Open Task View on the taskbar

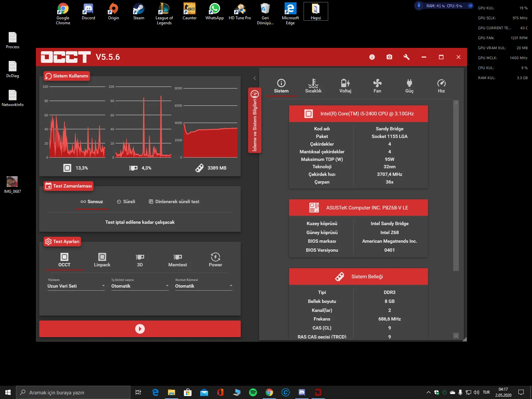[x=138, y=392]
